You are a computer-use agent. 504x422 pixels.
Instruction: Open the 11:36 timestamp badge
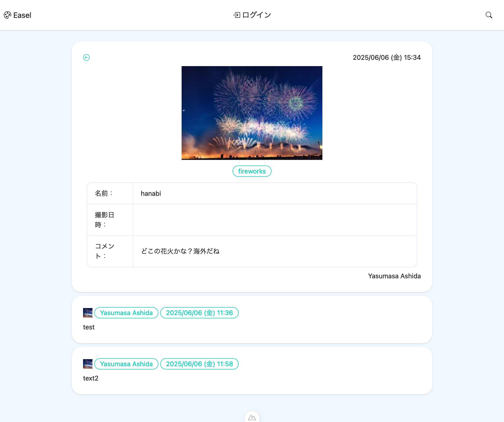(x=199, y=313)
